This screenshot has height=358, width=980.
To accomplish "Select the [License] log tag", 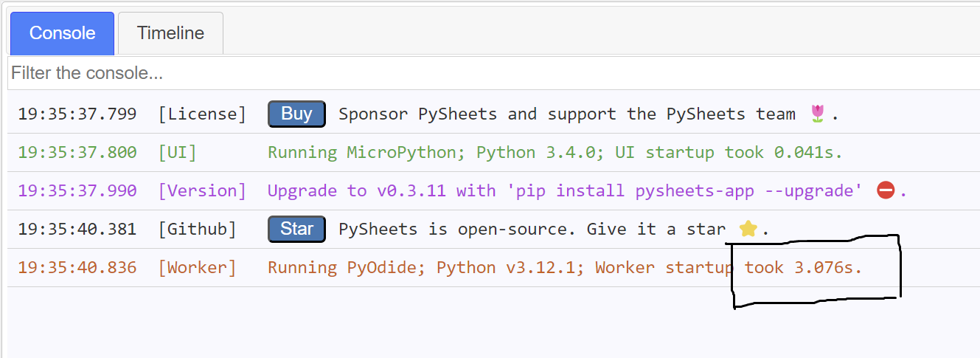I will click(x=202, y=114).
